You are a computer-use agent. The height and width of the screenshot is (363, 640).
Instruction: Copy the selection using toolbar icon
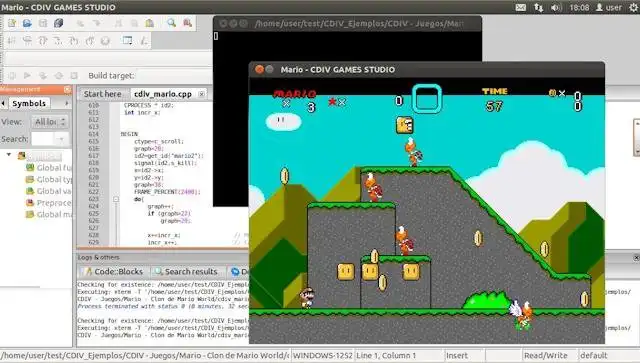[134, 23]
